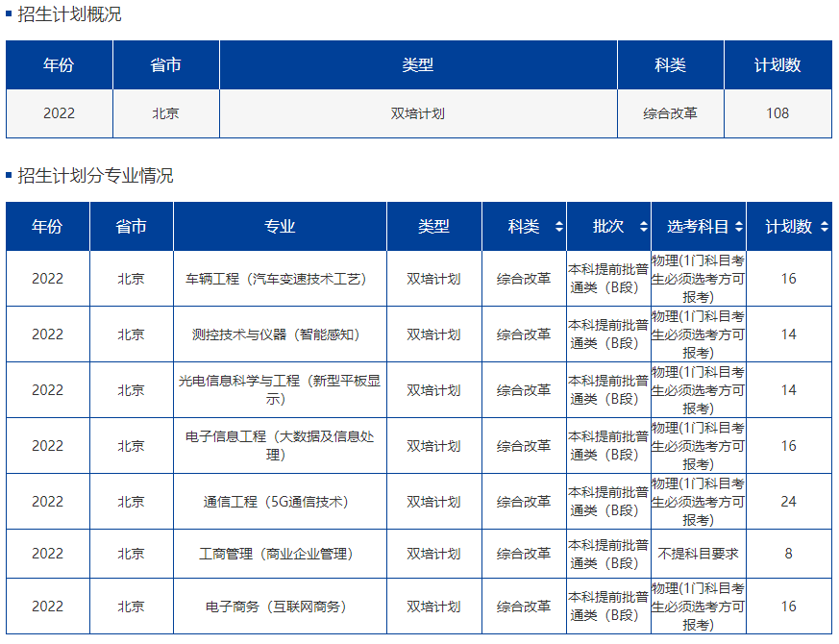The image size is (839, 644).
Task: Click the 双培计划 cell in the overview table
Action: pos(417,113)
